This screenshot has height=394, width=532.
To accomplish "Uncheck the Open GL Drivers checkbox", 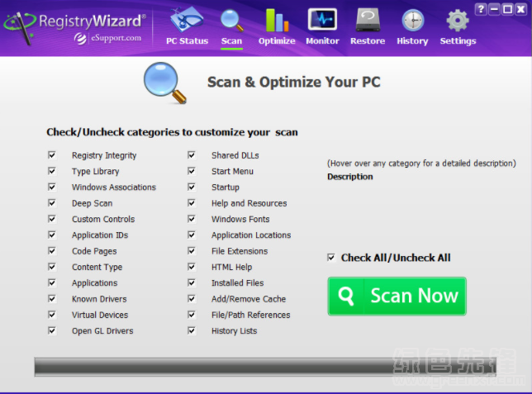I will coord(52,330).
